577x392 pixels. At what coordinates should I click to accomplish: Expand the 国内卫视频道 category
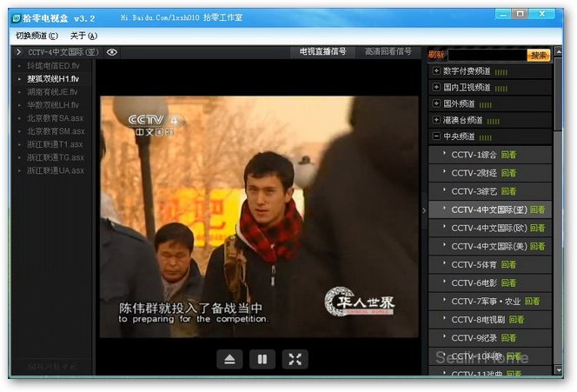(436, 87)
